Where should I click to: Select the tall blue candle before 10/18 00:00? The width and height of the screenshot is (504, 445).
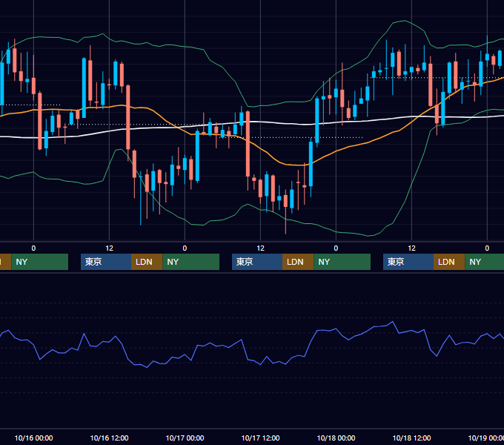click(x=311, y=164)
